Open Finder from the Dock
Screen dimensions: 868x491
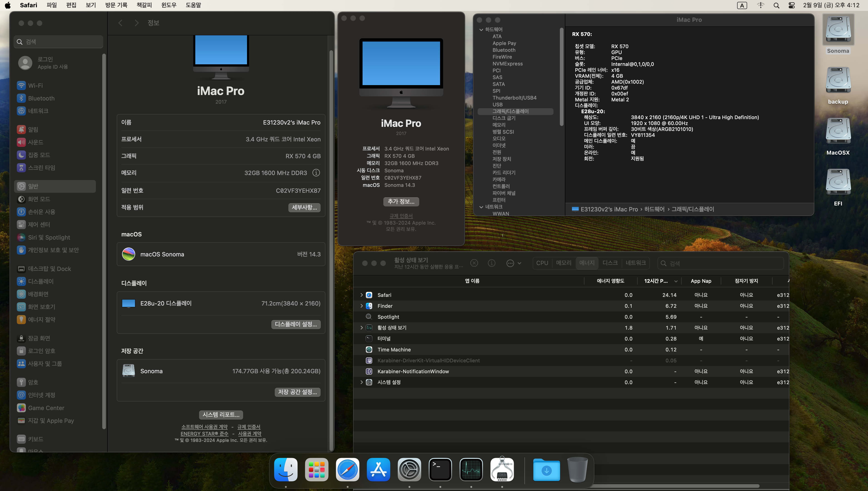[x=286, y=469]
